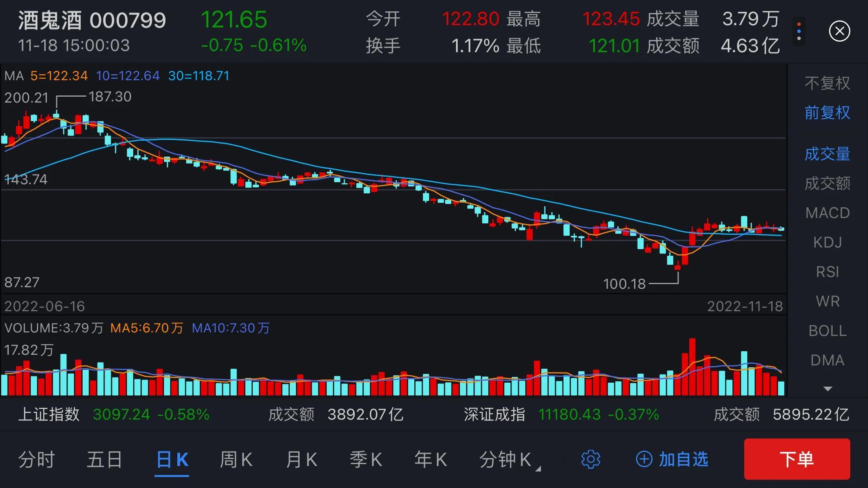Show the WR indicator
The height and width of the screenshot is (488, 868).
[827, 301]
